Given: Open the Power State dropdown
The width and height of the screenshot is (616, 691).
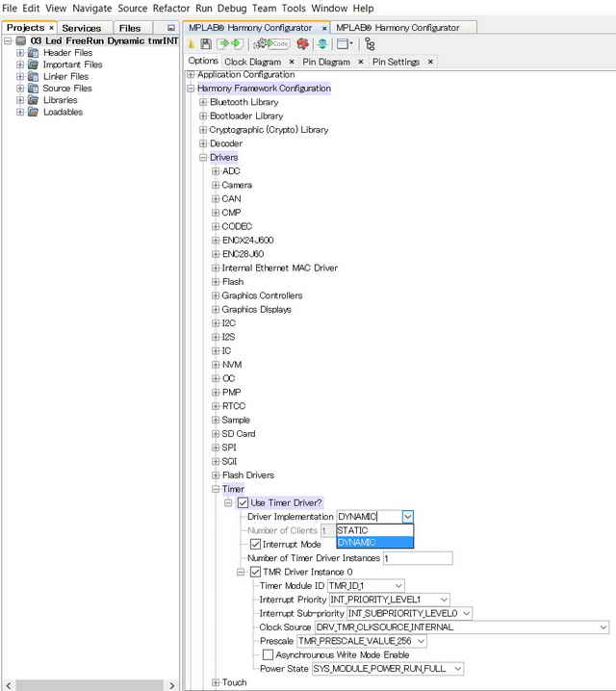Looking at the screenshot, I should (458, 669).
